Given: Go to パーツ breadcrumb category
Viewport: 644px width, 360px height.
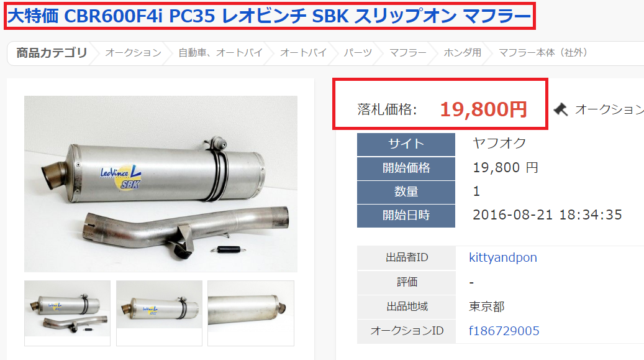Looking at the screenshot, I should click(358, 53).
